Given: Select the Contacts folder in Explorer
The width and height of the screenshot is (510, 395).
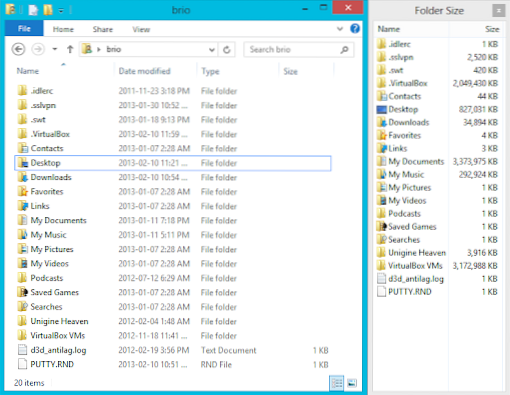Looking at the screenshot, I should pos(173,148).
